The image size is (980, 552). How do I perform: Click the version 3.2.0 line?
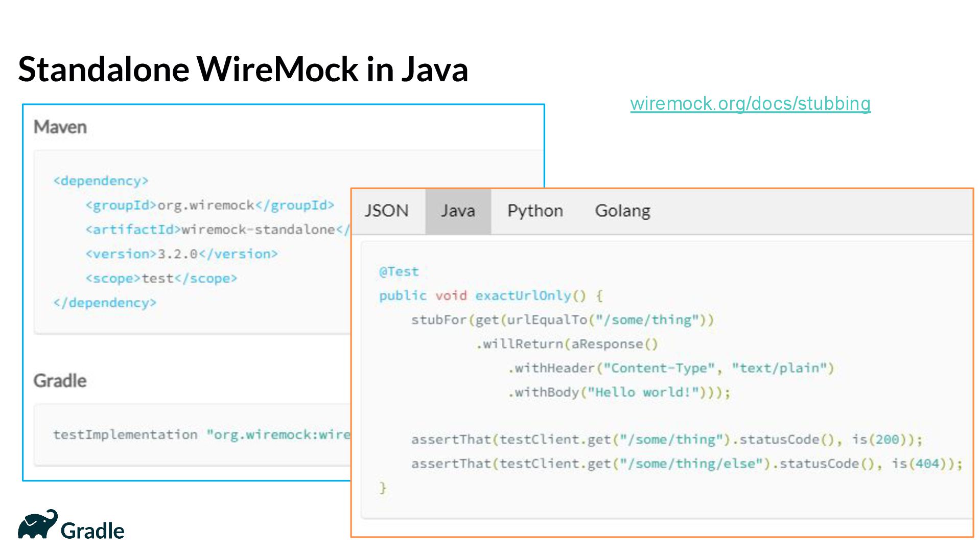tap(181, 254)
